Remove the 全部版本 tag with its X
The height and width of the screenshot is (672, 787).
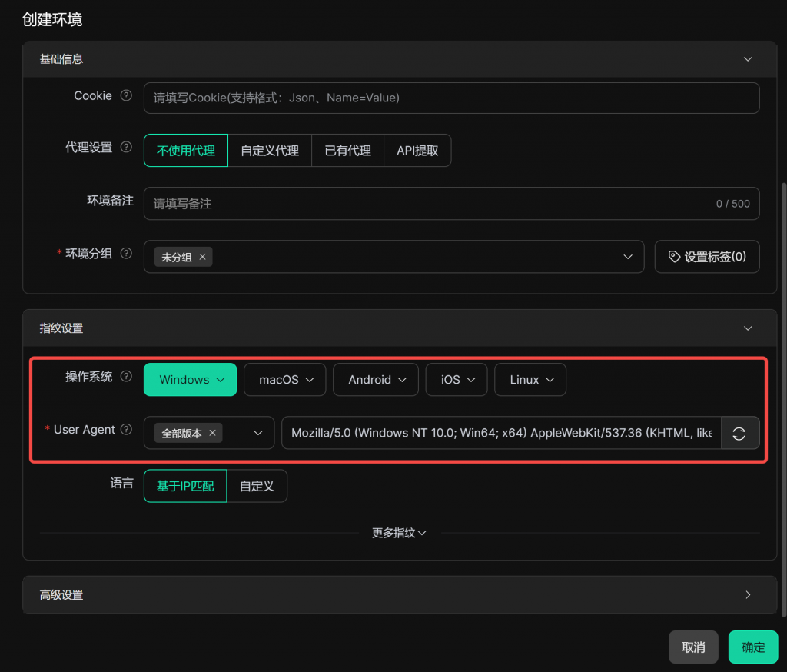click(x=213, y=433)
